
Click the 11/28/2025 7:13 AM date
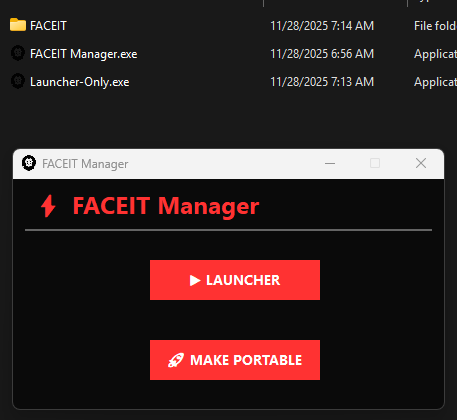tap(322, 82)
